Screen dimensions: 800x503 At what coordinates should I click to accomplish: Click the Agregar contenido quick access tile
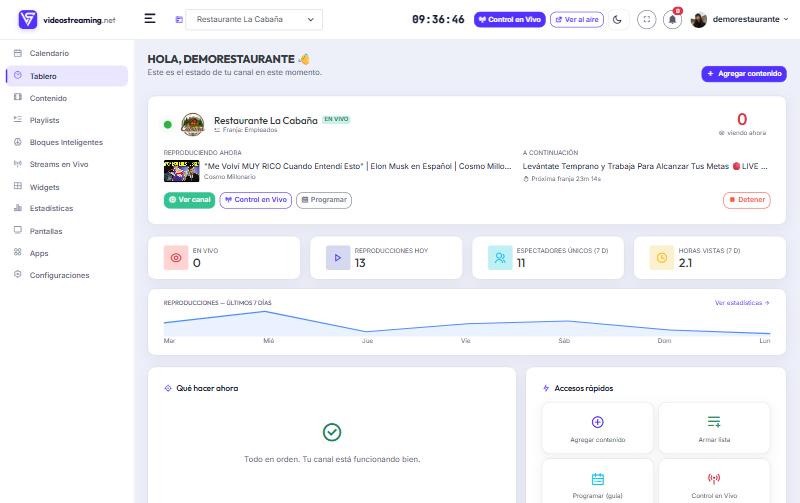pyautogui.click(x=597, y=427)
